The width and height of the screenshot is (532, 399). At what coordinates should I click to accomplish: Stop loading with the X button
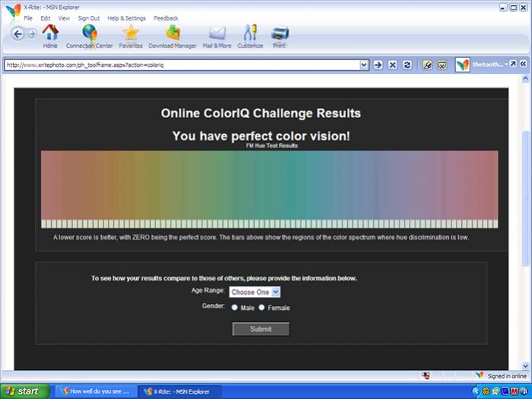(393, 65)
